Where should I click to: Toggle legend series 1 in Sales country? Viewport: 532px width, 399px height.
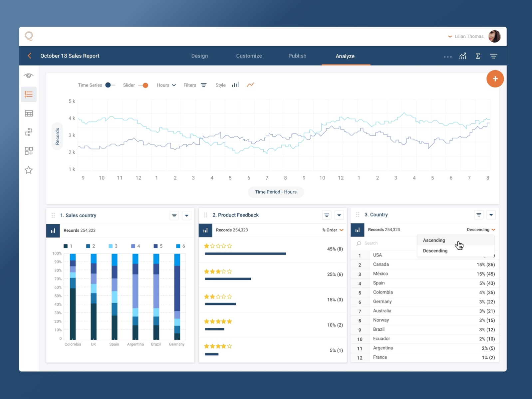68,246
